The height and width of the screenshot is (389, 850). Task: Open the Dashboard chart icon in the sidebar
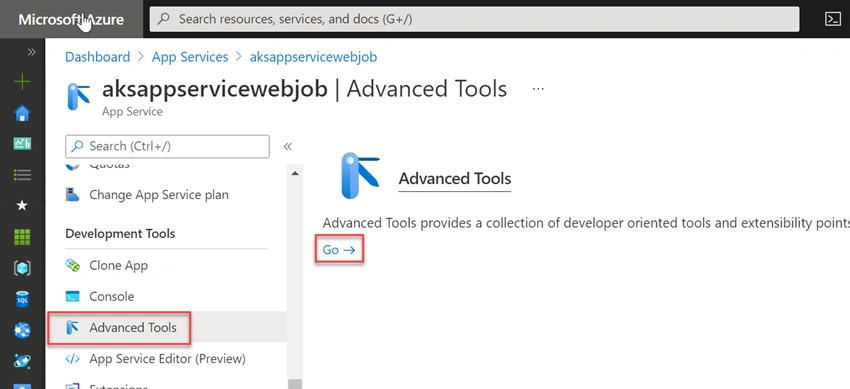pyautogui.click(x=22, y=144)
